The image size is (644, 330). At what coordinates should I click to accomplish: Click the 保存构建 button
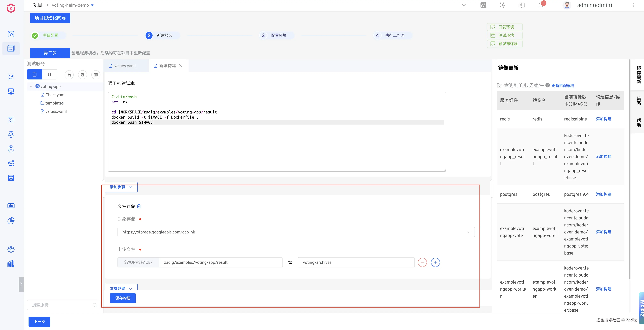[x=123, y=298]
